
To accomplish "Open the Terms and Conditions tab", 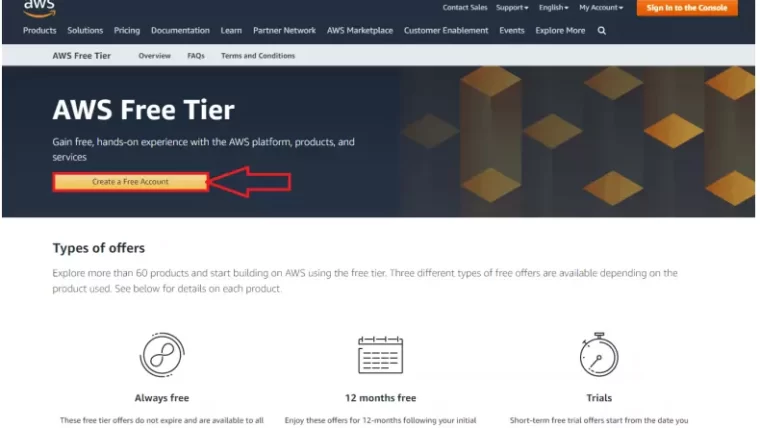I will pyautogui.click(x=258, y=56).
